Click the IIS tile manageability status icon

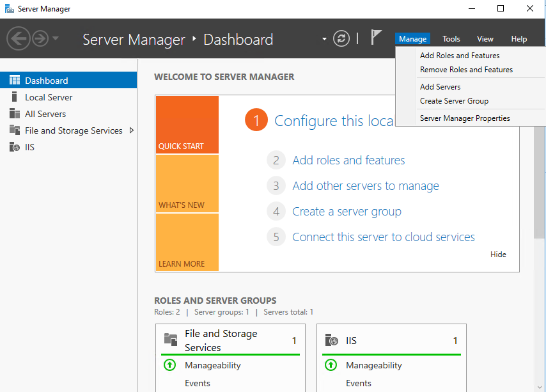tap(331, 365)
